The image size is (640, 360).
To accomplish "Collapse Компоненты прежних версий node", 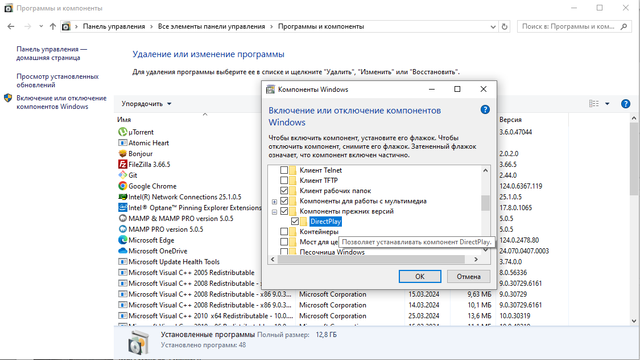I will 274,211.
